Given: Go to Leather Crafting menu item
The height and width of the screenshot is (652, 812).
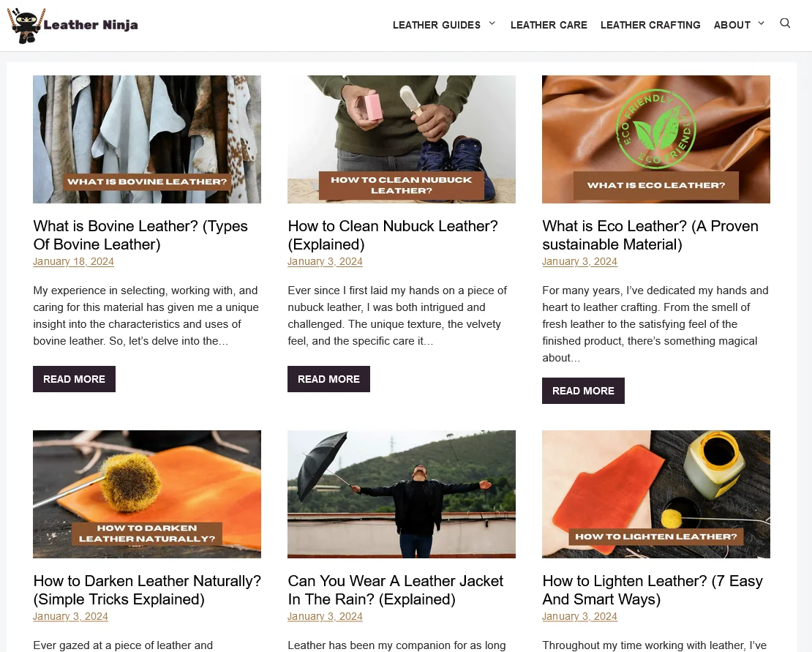Looking at the screenshot, I should coord(650,25).
